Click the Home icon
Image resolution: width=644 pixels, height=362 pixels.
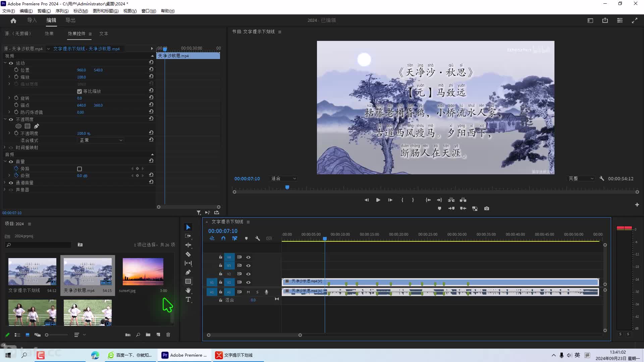click(x=13, y=20)
